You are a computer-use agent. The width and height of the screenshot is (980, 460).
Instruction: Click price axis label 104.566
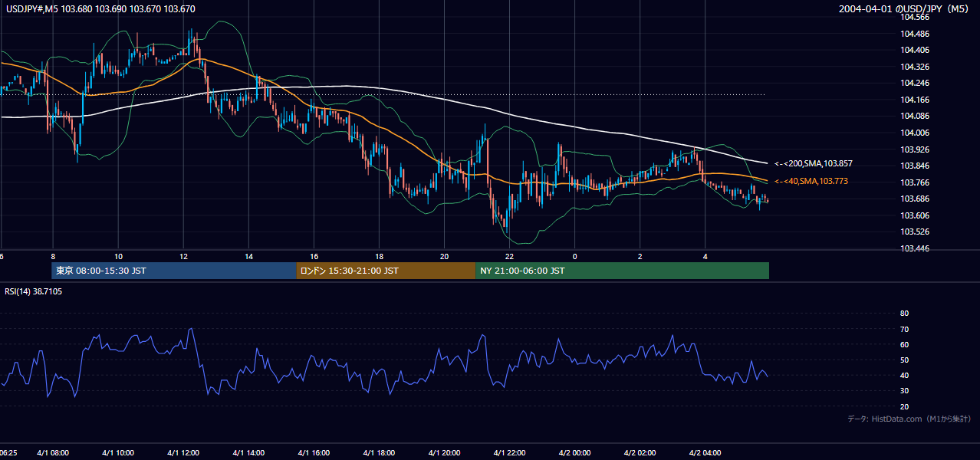point(914,17)
